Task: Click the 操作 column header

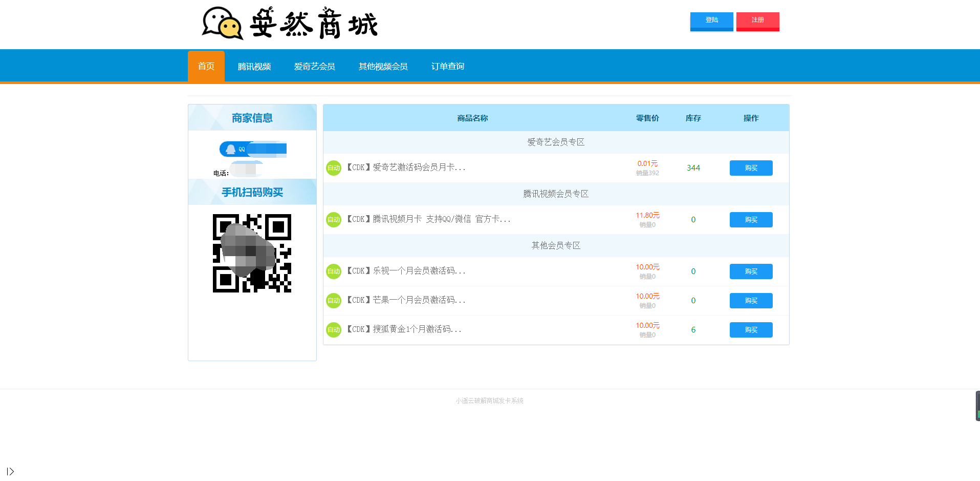Action: (x=751, y=118)
